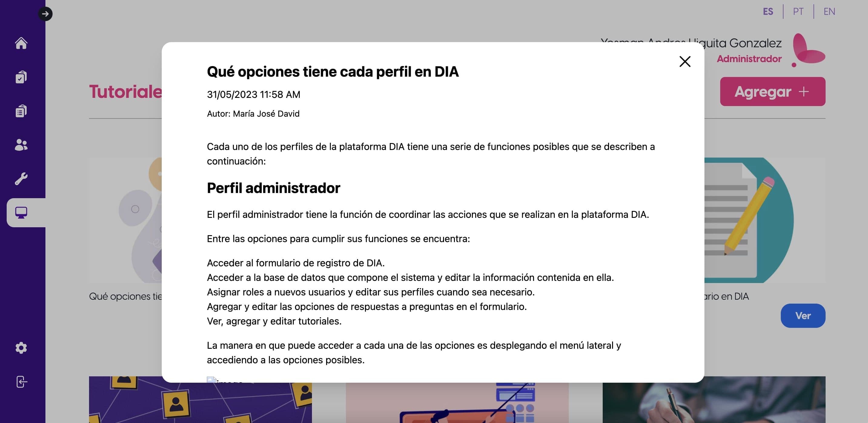This screenshot has width=868, height=423.
Task: Click the 'Autor: María José David' line
Action: 253,114
